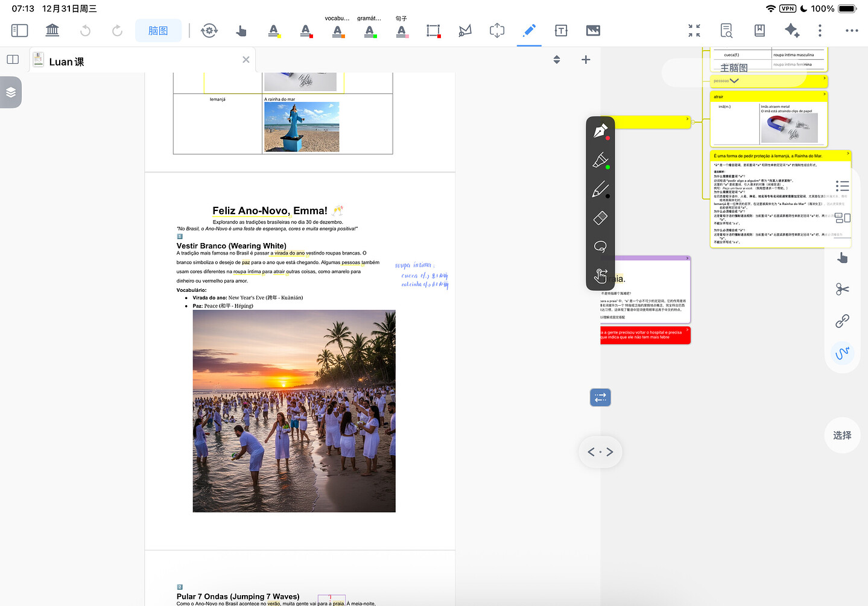Viewport: 868px width, 606px height.
Task: Open the AI sparkle assistant icon
Action: point(791,30)
